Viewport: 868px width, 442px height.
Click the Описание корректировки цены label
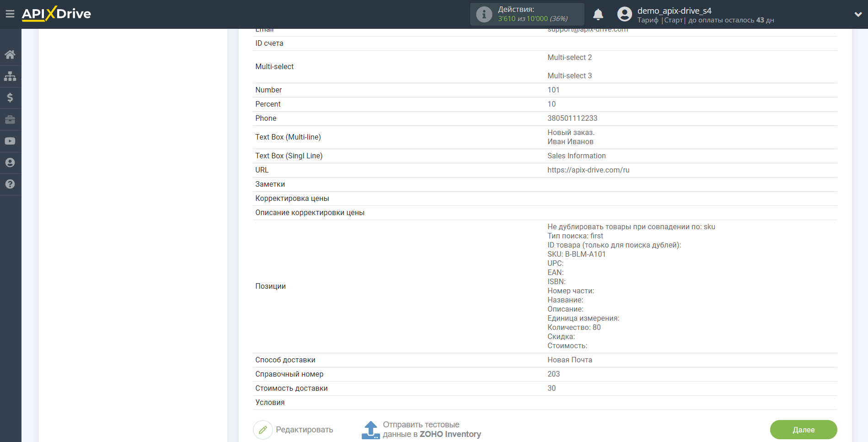coord(310,212)
